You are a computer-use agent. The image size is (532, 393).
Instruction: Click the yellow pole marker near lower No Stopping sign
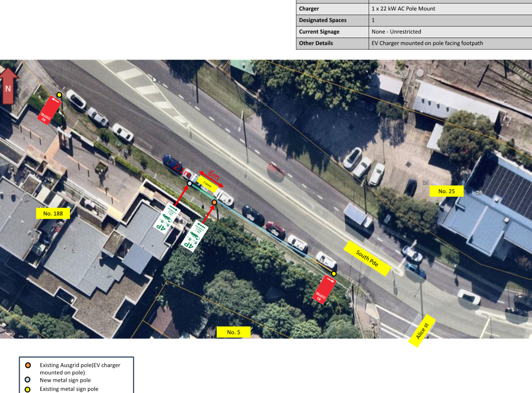click(334, 274)
